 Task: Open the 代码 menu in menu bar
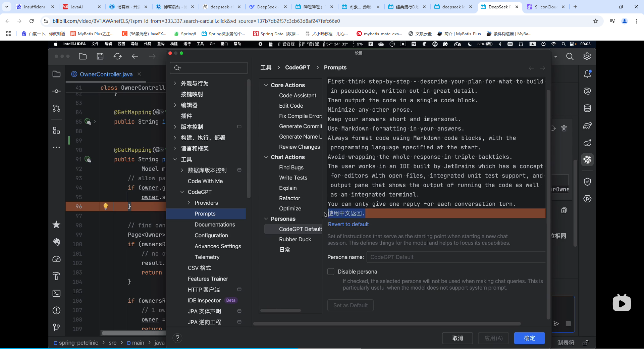point(148,44)
